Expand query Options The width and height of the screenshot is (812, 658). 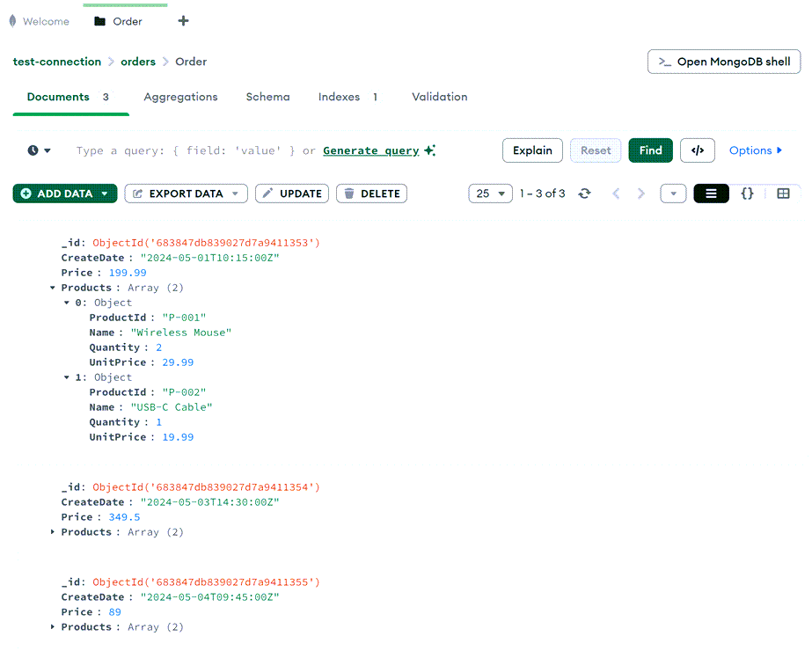tap(756, 150)
